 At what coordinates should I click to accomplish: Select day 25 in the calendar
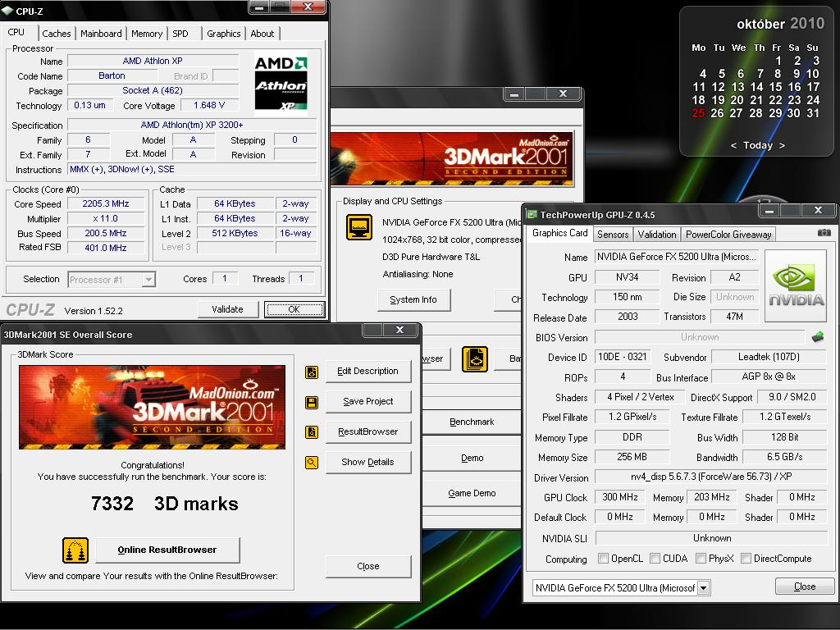[698, 113]
